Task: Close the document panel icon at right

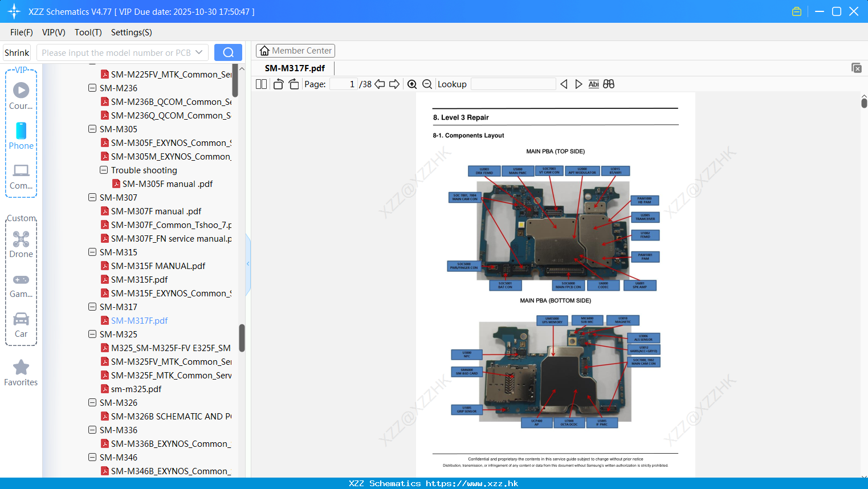Action: pos(857,68)
